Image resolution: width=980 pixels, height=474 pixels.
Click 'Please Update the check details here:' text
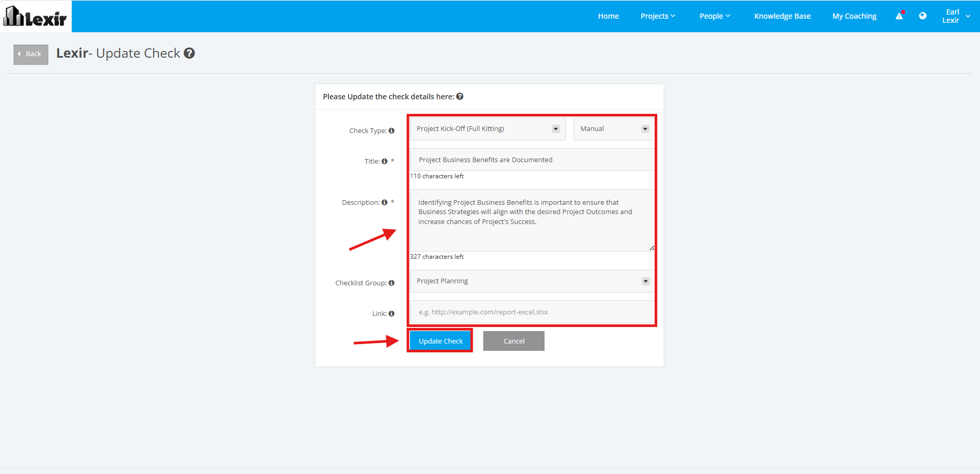(x=388, y=97)
